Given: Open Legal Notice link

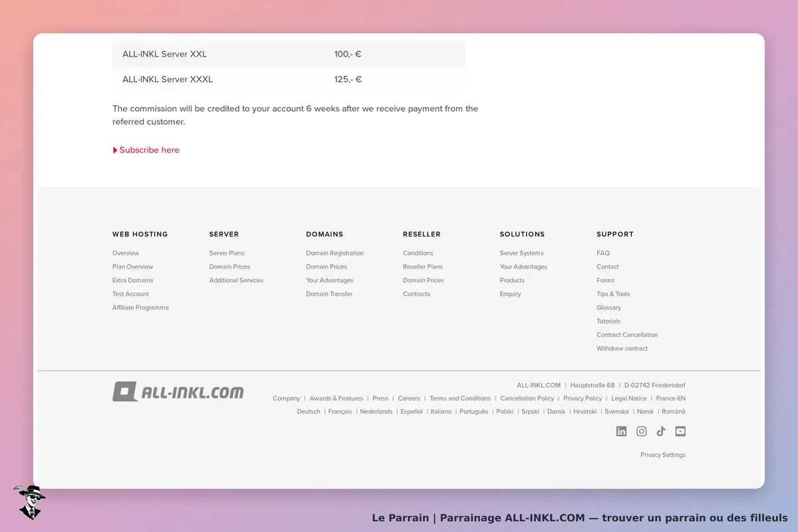Looking at the screenshot, I should coord(629,398).
